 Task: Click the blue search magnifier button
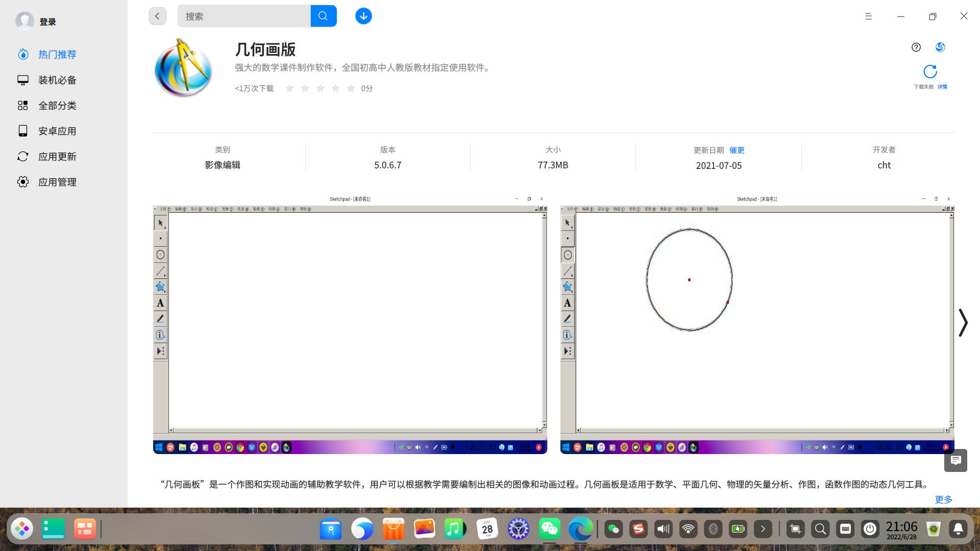323,16
